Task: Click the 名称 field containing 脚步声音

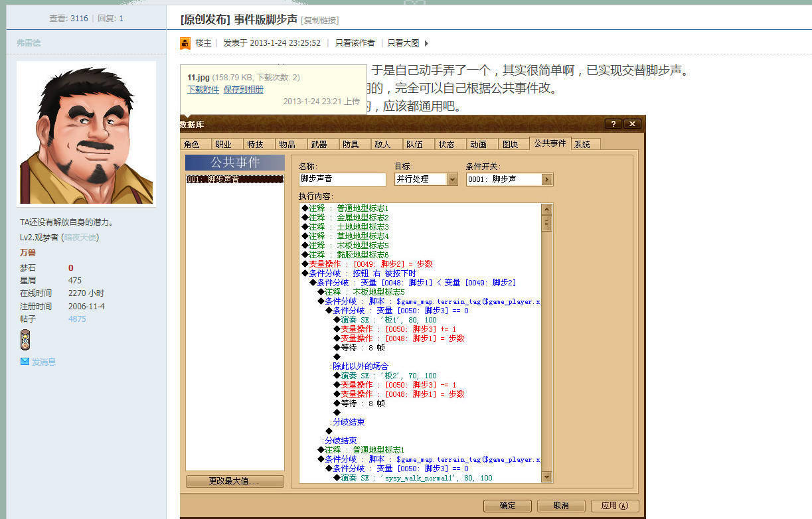Action: (x=342, y=179)
